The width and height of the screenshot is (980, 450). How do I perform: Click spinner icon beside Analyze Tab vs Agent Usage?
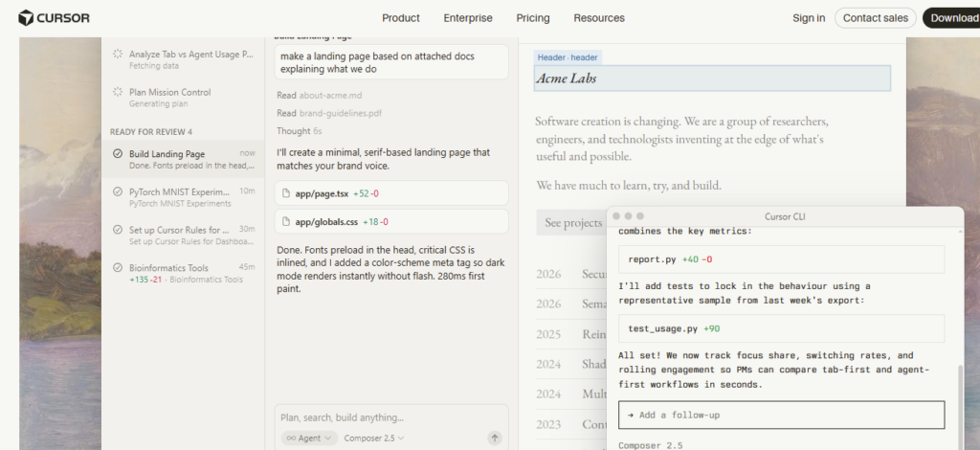click(118, 55)
